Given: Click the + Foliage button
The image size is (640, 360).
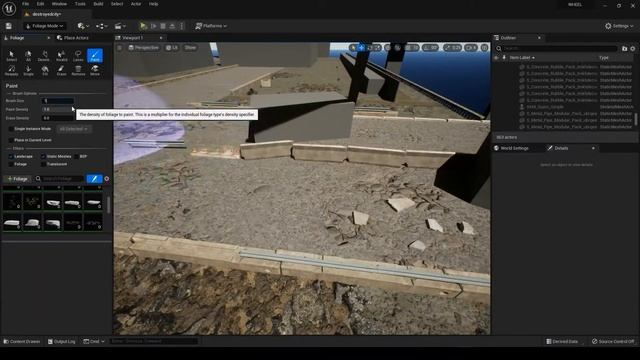Looking at the screenshot, I should click(x=17, y=179).
